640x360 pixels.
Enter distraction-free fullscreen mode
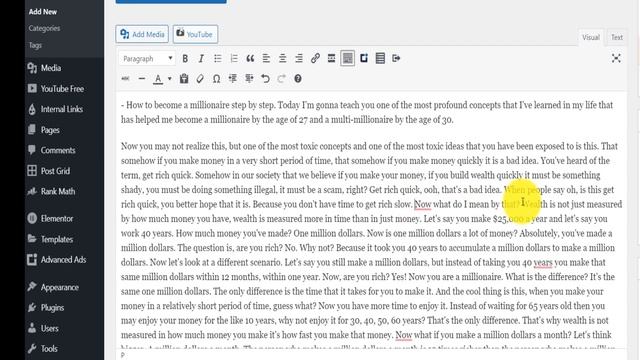tap(616, 58)
